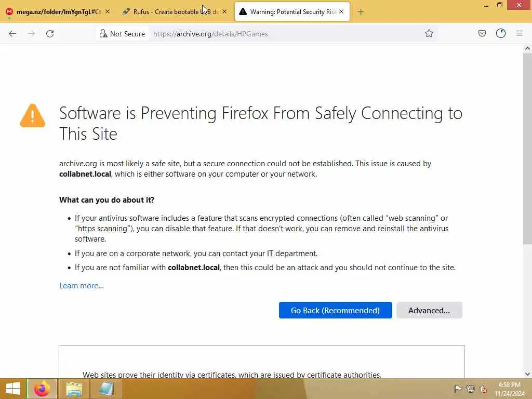The height and width of the screenshot is (399, 532).
Task: Open the Firefox account icon
Action: pos(500,33)
